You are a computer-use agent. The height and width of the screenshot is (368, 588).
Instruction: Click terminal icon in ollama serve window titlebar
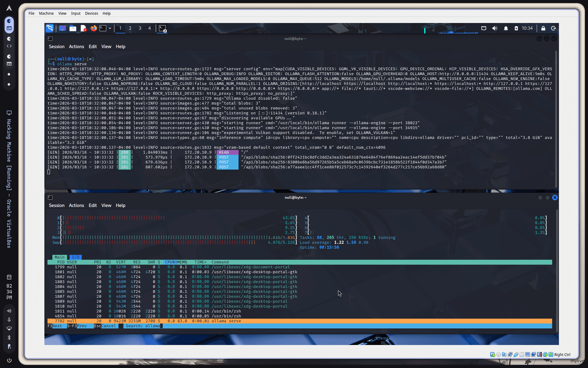tap(50, 38)
